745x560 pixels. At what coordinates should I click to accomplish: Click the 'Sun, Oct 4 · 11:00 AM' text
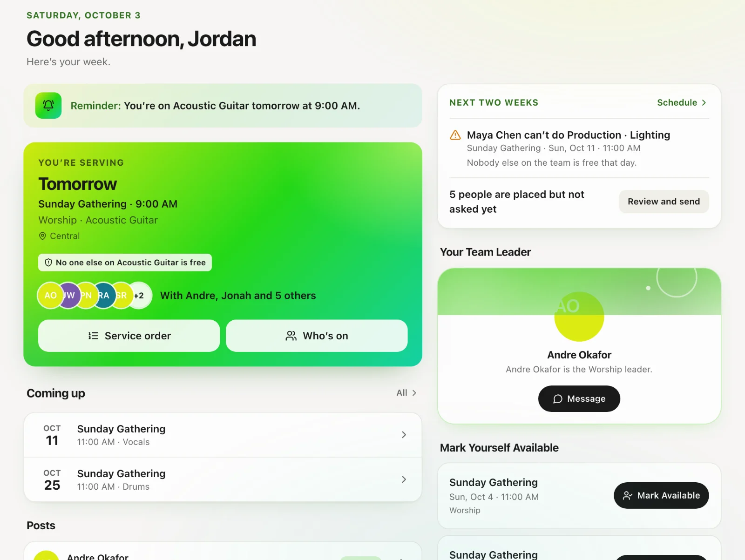click(x=494, y=497)
